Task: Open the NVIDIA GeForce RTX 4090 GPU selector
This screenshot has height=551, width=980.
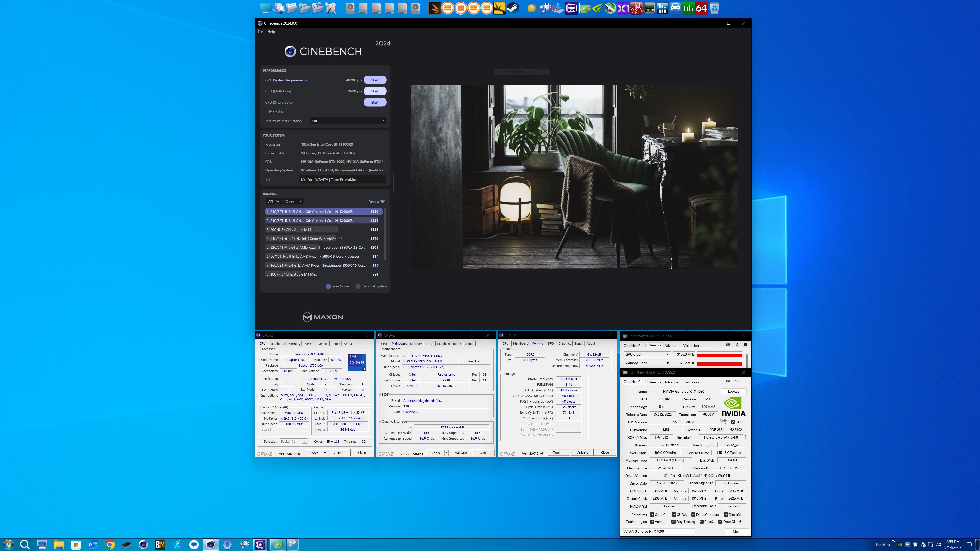Action: (x=658, y=532)
